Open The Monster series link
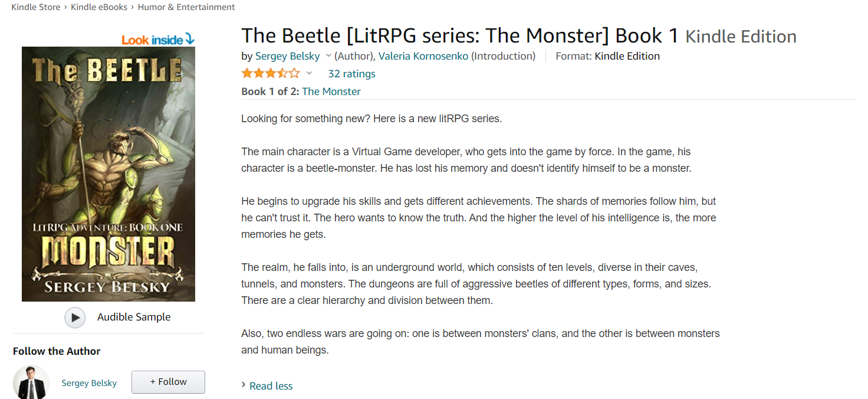Screen dimensions: 868x399 coord(331,91)
